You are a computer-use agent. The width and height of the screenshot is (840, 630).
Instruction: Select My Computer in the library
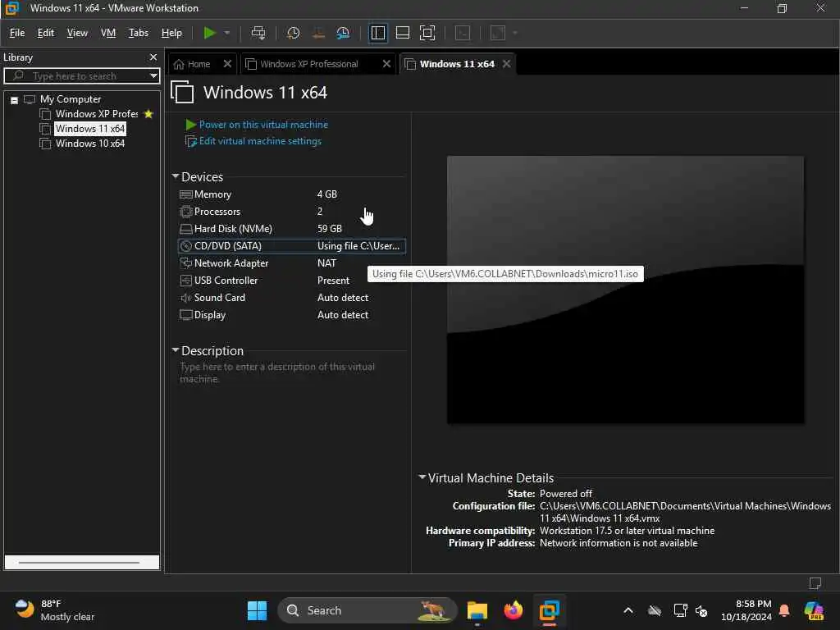[71, 99]
